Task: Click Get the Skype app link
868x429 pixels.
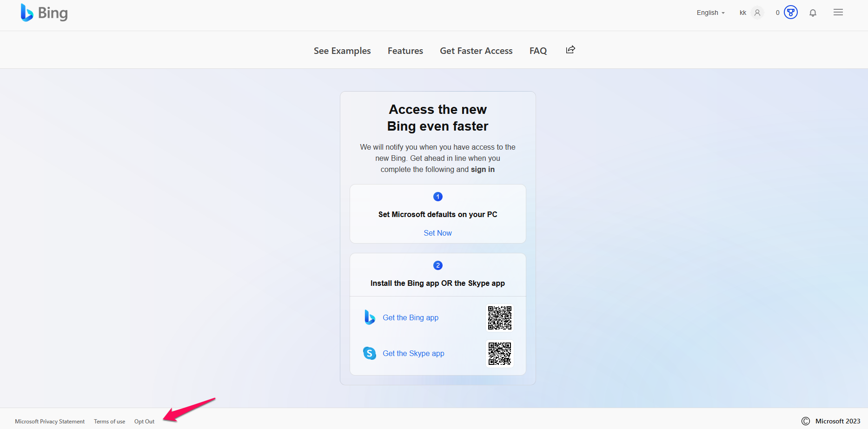Action: tap(413, 353)
